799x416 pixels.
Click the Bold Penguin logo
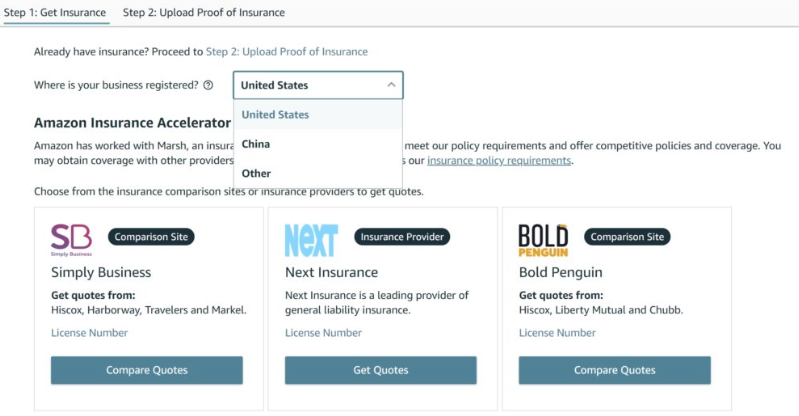[x=543, y=239]
